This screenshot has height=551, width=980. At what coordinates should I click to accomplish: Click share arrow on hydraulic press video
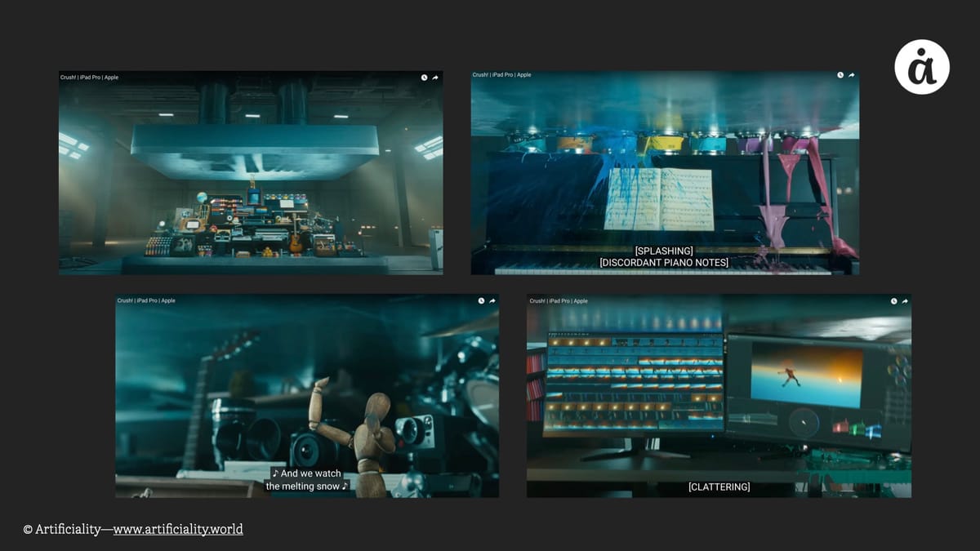point(435,78)
